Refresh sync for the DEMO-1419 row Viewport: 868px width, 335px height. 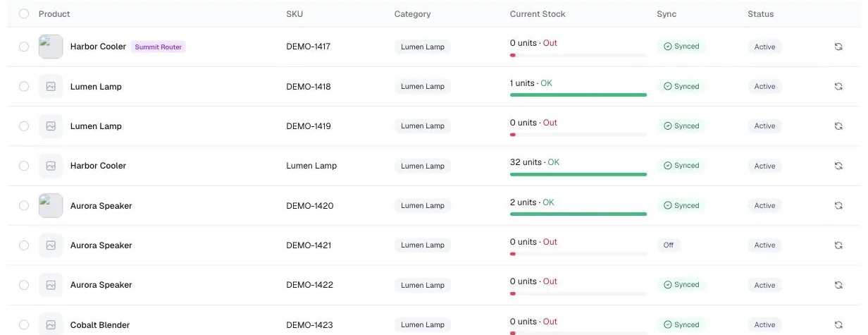838,126
